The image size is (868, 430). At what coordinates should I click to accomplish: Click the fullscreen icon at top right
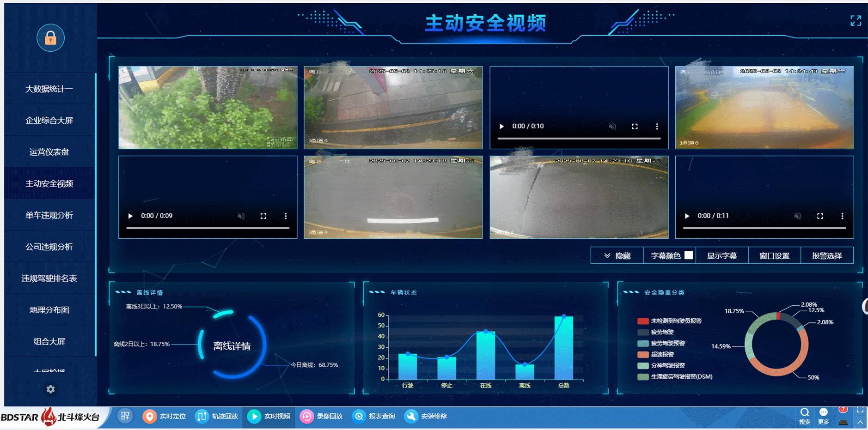(856, 21)
